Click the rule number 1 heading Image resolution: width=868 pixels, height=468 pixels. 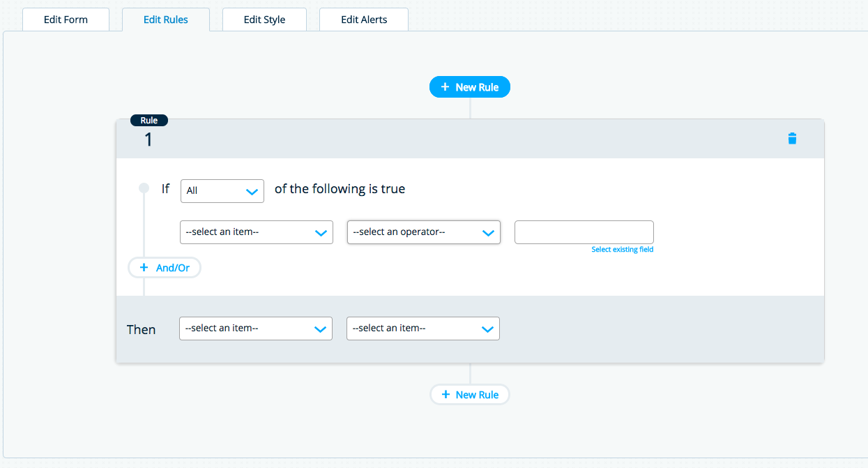coord(148,140)
